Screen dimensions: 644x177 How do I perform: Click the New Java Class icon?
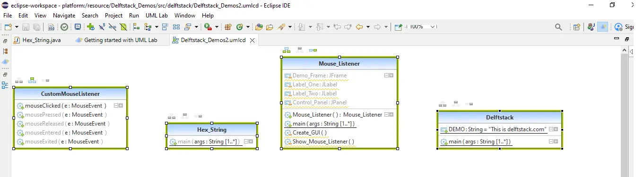click(240, 27)
